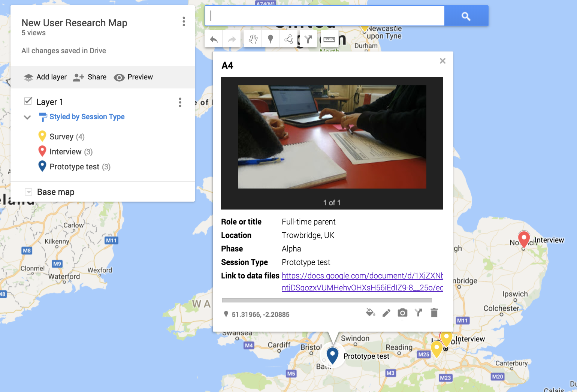Image resolution: width=577 pixels, height=392 pixels.
Task: Open Layer 1 options three-dot menu
Action: click(180, 102)
